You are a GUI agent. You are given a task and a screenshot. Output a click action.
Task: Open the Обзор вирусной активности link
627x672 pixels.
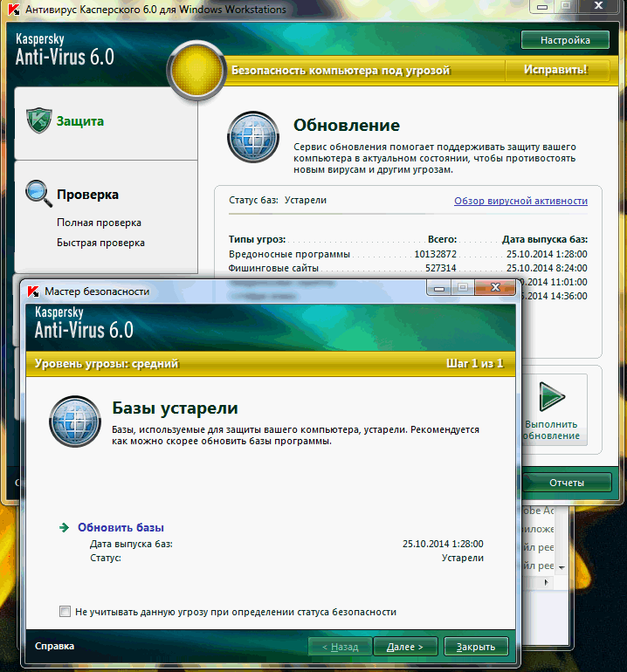tap(520, 201)
